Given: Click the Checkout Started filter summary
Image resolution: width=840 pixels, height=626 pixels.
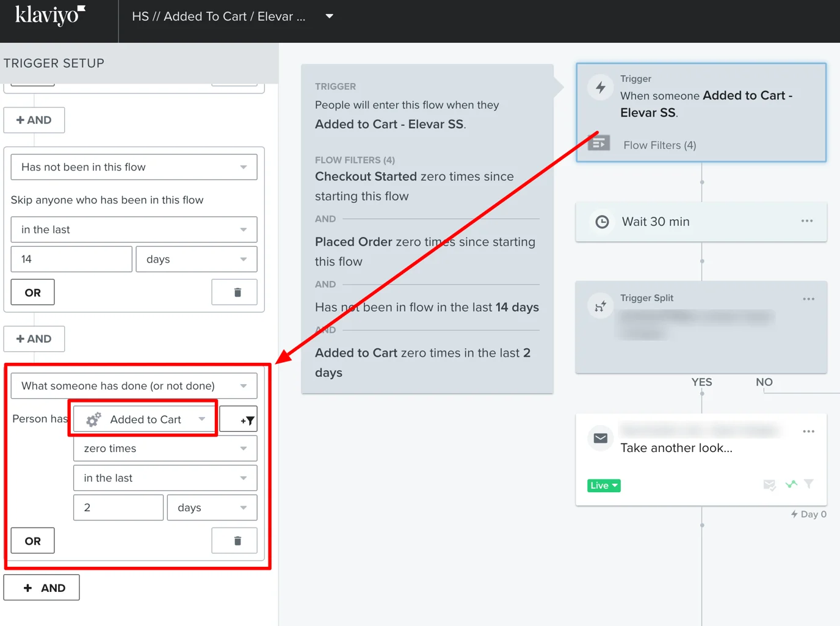Looking at the screenshot, I should pos(415,186).
